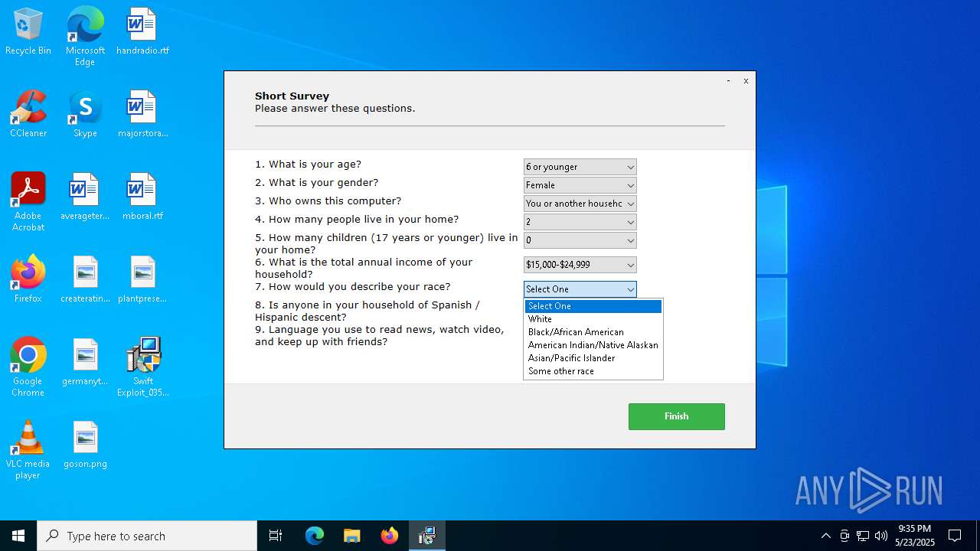
Task: Select the plantprese desktop image file
Action: pyautogui.click(x=142, y=279)
